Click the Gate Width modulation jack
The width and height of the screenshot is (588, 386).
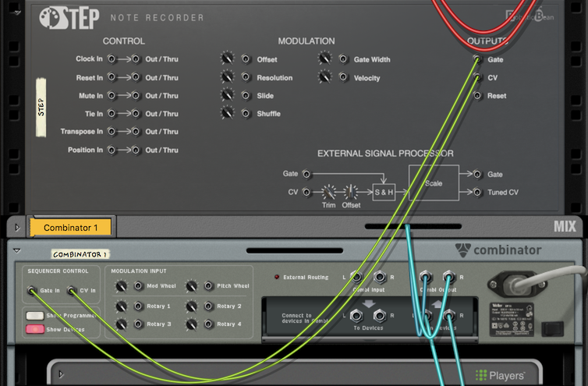[343, 59]
